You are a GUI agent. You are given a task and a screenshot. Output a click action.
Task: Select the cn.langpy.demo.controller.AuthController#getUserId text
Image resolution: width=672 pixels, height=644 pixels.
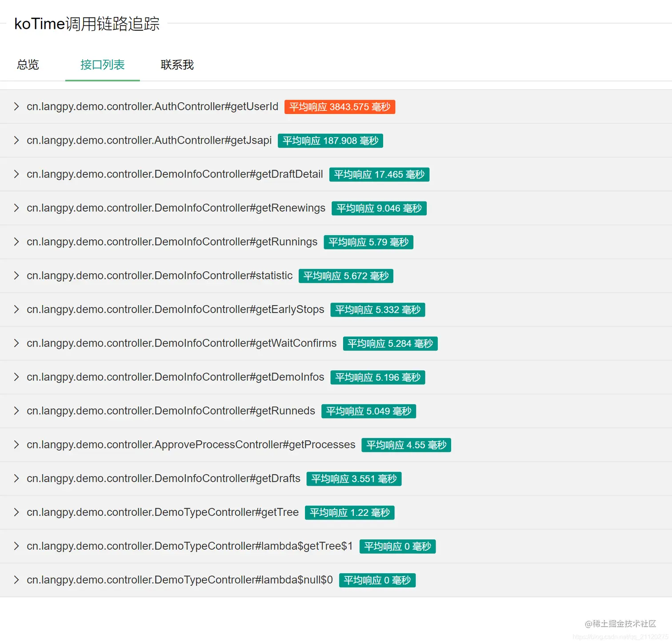[x=152, y=107]
